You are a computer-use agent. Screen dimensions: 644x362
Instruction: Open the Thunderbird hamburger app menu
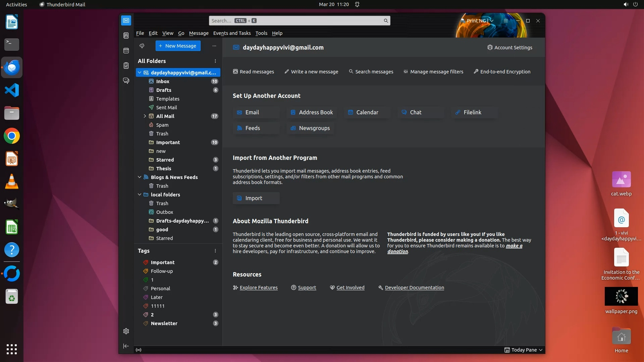click(x=505, y=21)
